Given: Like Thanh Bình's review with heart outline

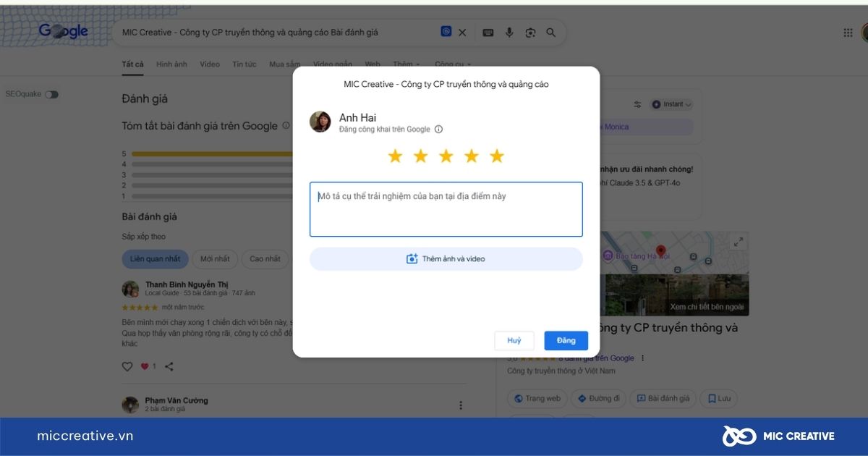Looking at the screenshot, I should (x=127, y=367).
